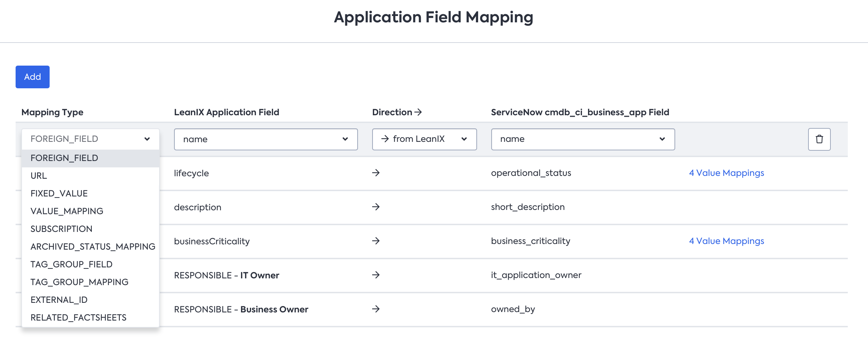Select FIXED_VALUE mapping type
Viewport: 868px width, 350px height.
90,194
